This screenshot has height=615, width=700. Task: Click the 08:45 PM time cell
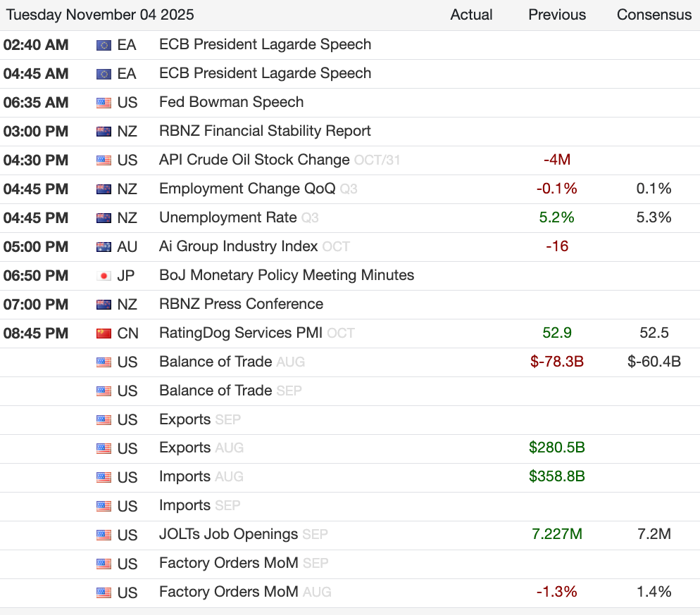(36, 333)
